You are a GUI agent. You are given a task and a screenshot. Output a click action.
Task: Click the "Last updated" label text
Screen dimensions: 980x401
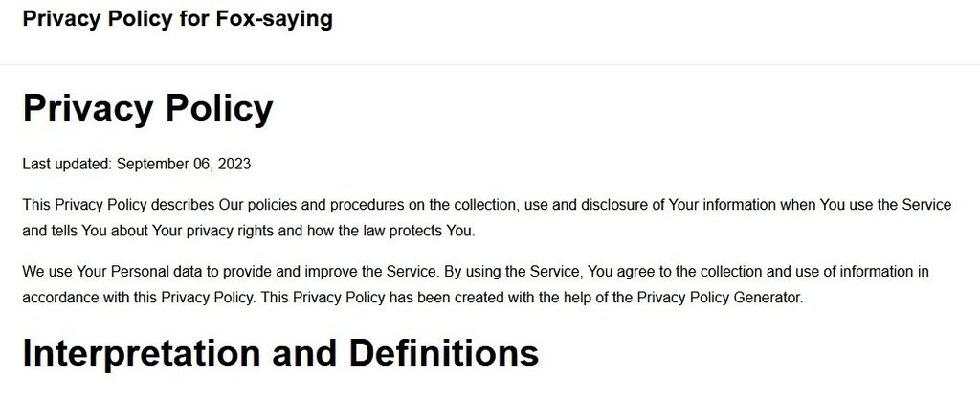pyautogui.click(x=68, y=165)
